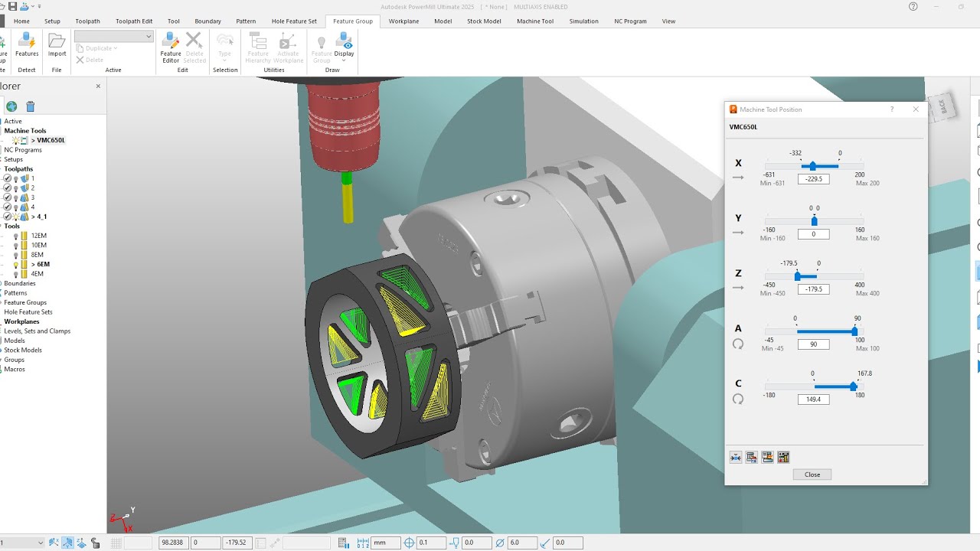Click the first workplane icon in status bar
980x551 pixels.
tap(54, 543)
